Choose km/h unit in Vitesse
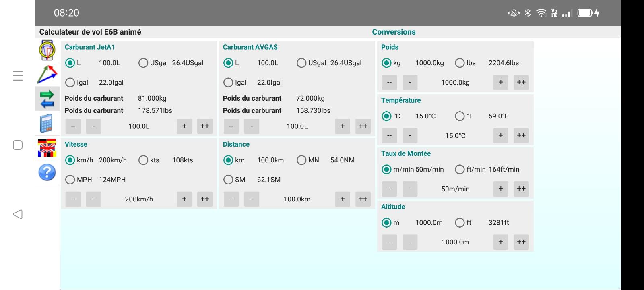Screen dimensions: 644x290 tap(70, 160)
